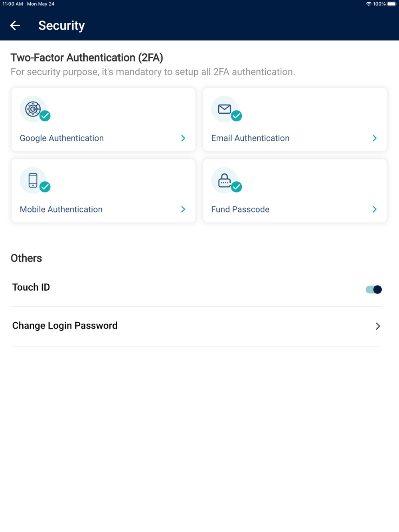Tap the green checkmark on Mobile Authentication

45,187
